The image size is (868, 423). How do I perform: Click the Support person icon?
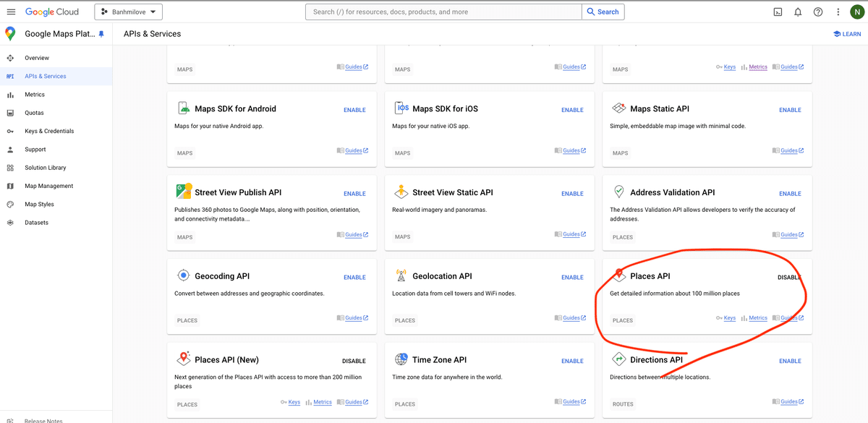point(10,150)
